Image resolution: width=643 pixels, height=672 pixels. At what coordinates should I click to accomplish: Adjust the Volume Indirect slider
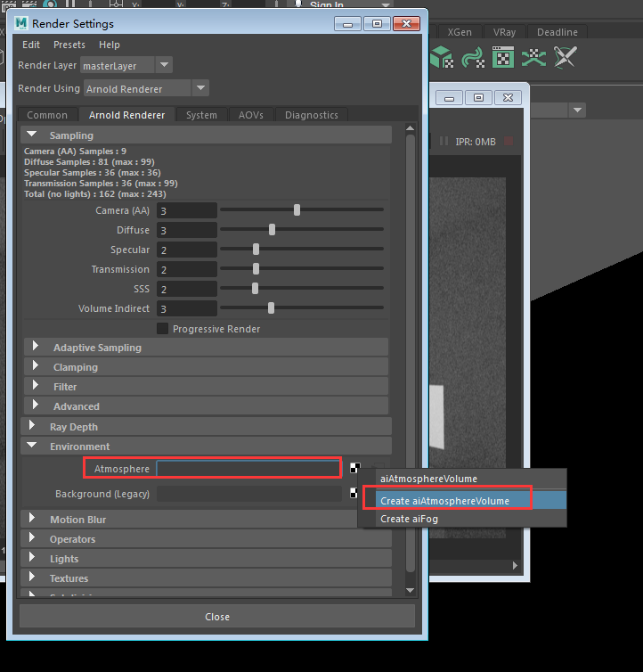pyautogui.click(x=271, y=308)
